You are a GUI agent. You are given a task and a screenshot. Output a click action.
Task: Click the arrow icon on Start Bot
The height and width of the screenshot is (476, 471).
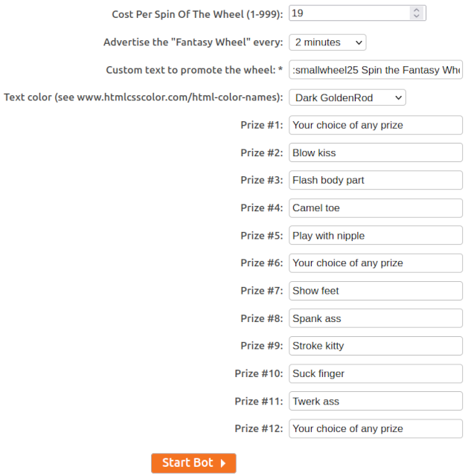click(223, 463)
